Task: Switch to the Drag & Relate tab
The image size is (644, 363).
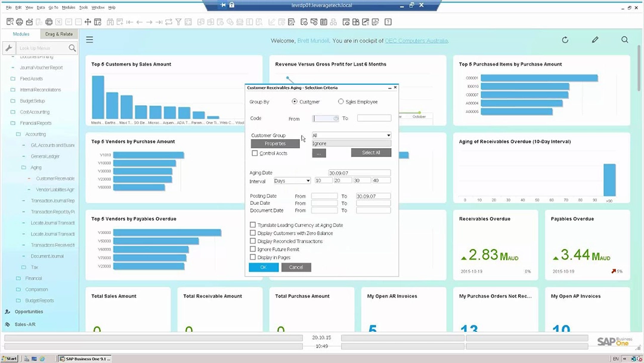Action: (58, 34)
